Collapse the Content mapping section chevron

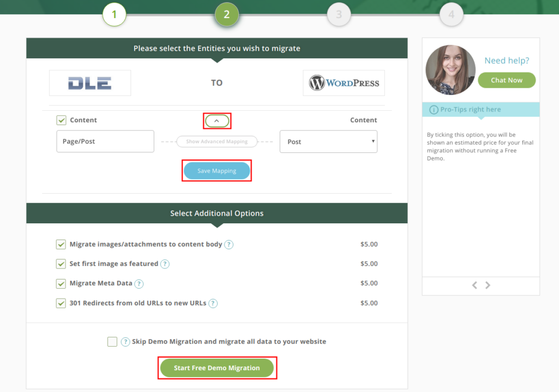click(x=217, y=121)
